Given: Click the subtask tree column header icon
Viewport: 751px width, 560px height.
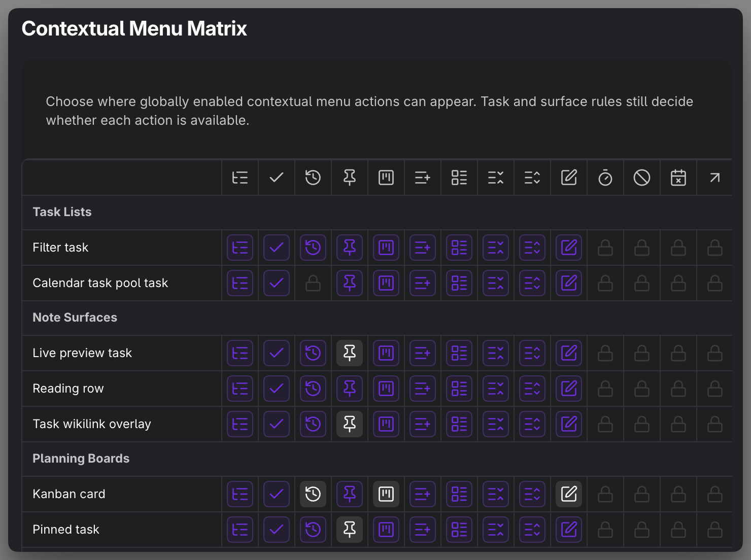Looking at the screenshot, I should [x=240, y=178].
